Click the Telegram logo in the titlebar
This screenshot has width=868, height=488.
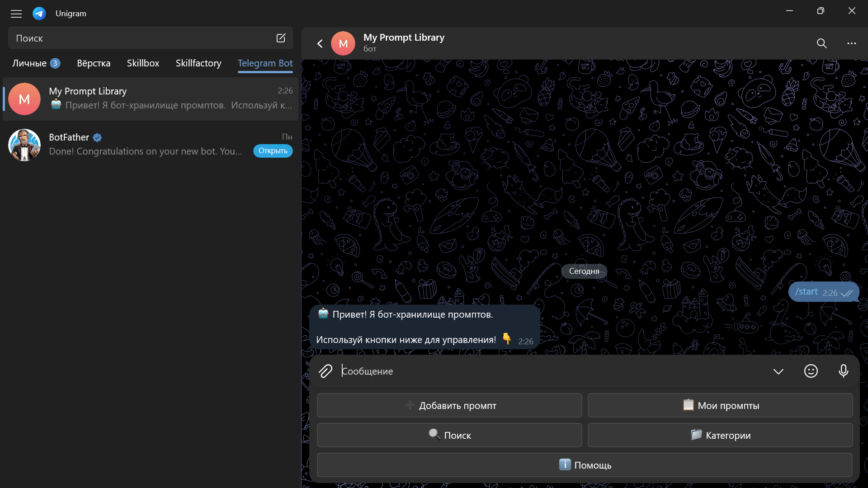(39, 13)
